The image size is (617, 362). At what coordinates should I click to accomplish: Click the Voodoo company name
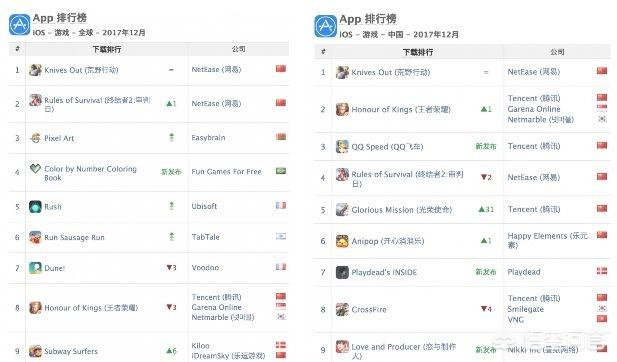tap(205, 268)
